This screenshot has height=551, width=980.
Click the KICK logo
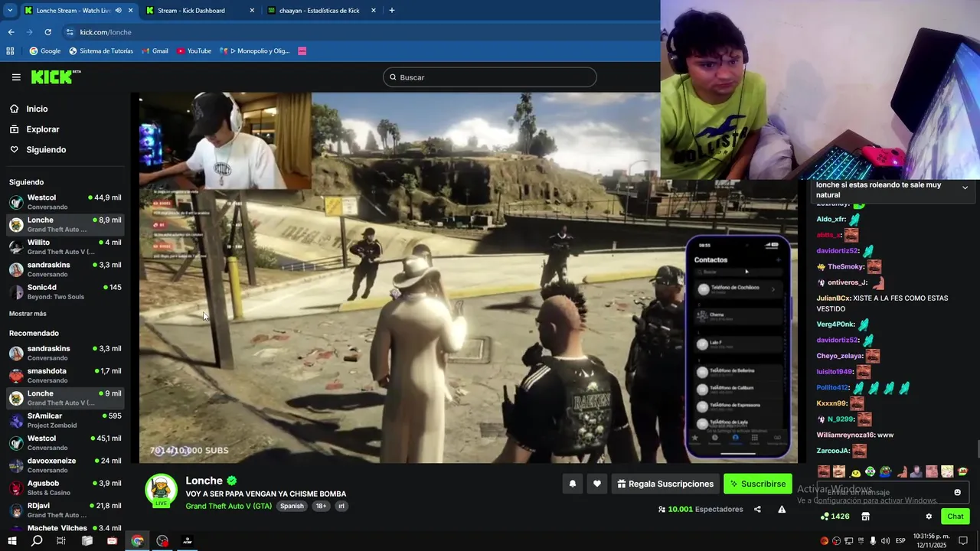click(56, 77)
